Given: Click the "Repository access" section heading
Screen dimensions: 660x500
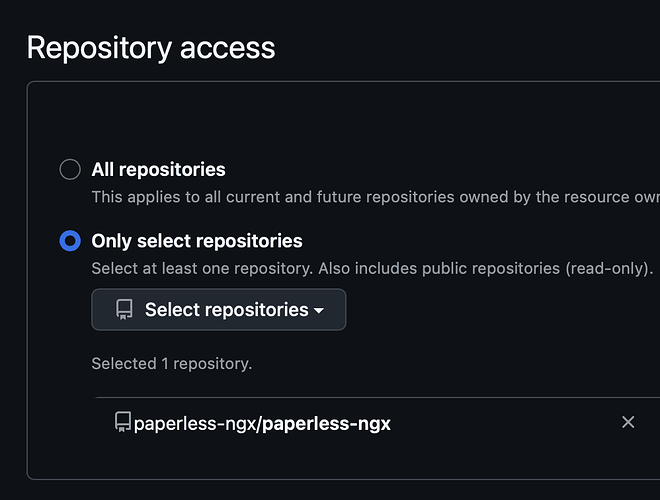Looking at the screenshot, I should point(150,47).
